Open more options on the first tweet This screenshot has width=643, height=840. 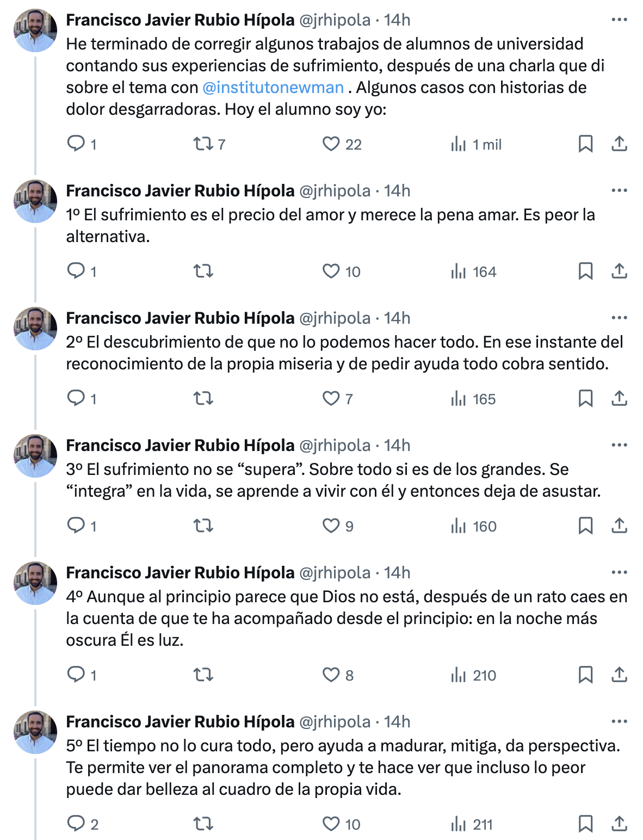click(619, 20)
